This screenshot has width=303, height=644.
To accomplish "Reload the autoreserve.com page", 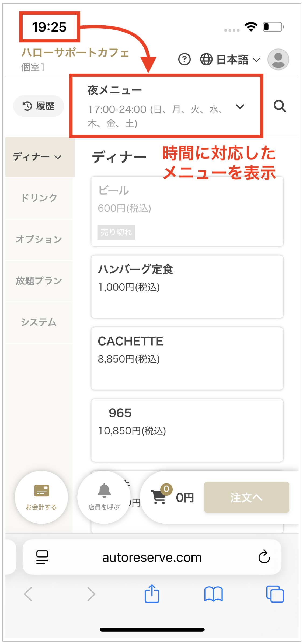I will click(264, 557).
